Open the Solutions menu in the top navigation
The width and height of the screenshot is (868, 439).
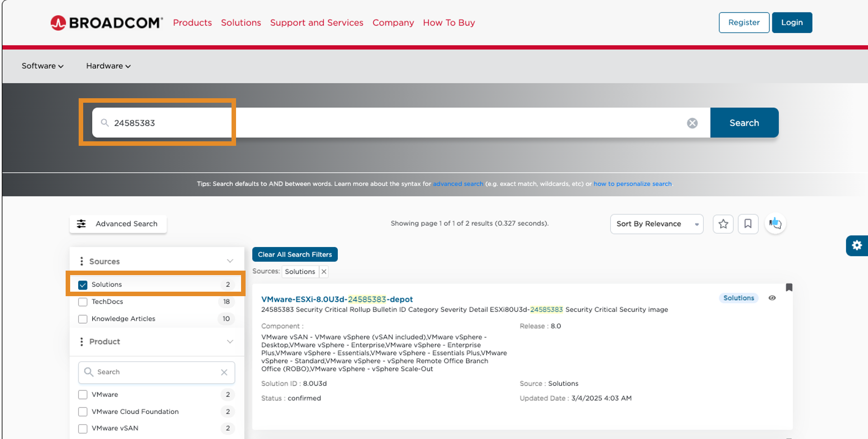pos(241,23)
